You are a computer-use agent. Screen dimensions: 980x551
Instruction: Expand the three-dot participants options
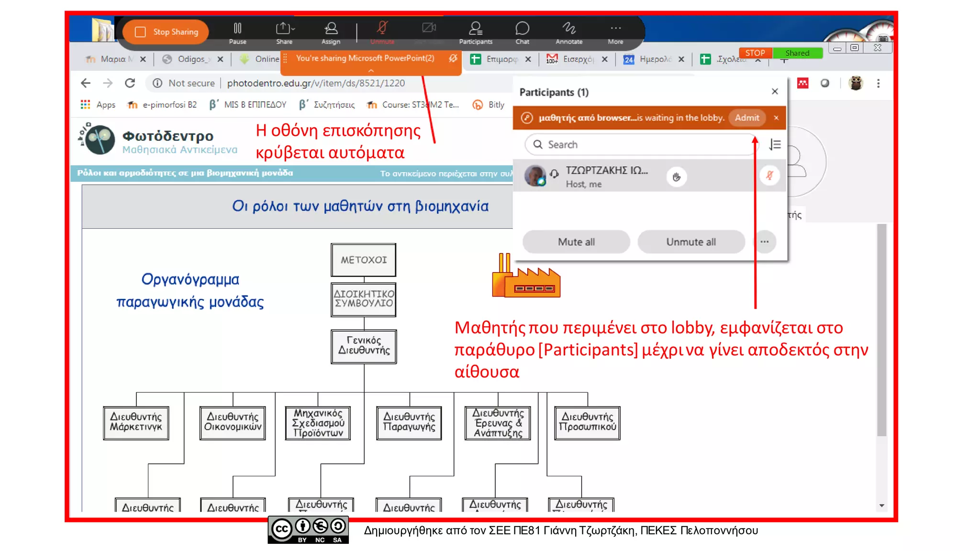(x=764, y=242)
